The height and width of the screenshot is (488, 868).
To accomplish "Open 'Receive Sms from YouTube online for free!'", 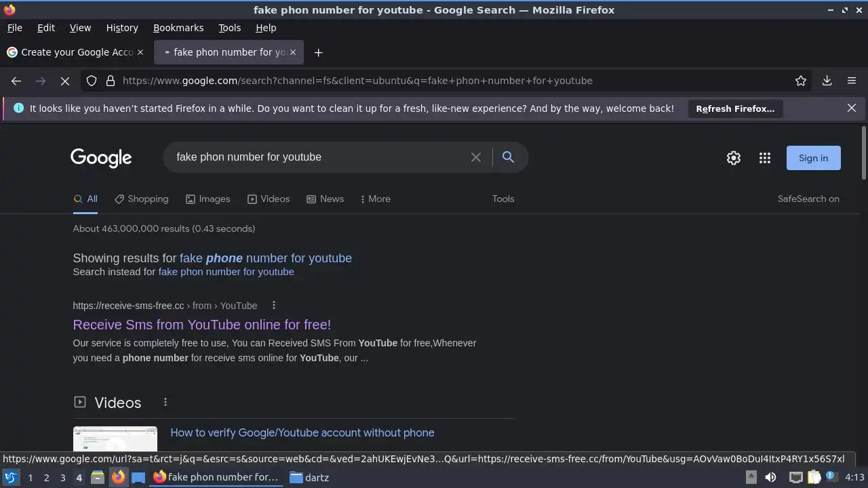I will [202, 325].
